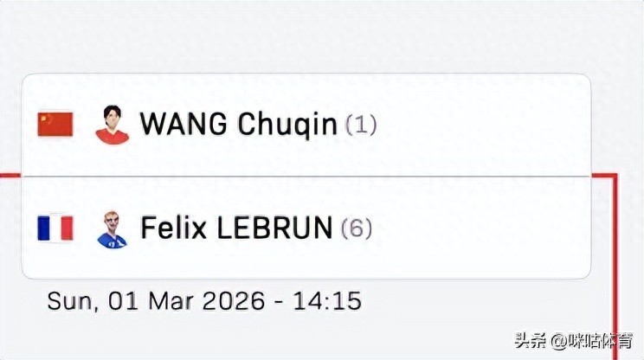Click seed number (1) beside Wang Chuqin
The image size is (644, 360).
coord(361,125)
